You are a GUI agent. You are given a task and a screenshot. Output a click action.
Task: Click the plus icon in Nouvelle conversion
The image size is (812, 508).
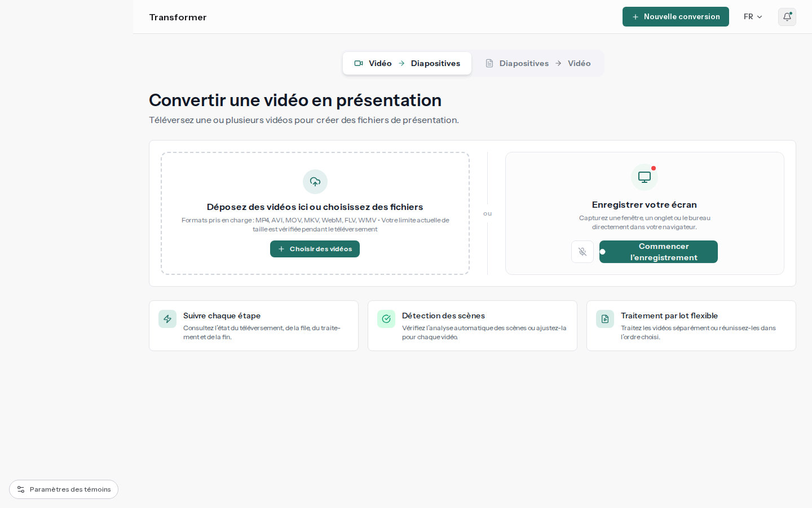636,17
